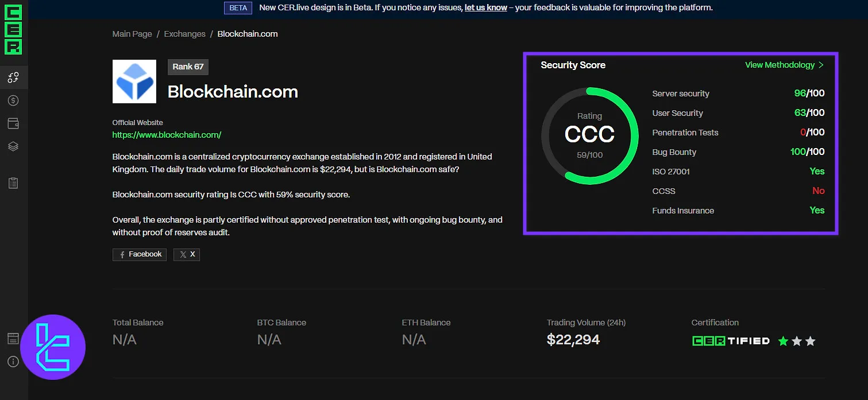This screenshot has width=868, height=400.
Task: Click the "let us know" feedback link
Action: pyautogui.click(x=485, y=7)
